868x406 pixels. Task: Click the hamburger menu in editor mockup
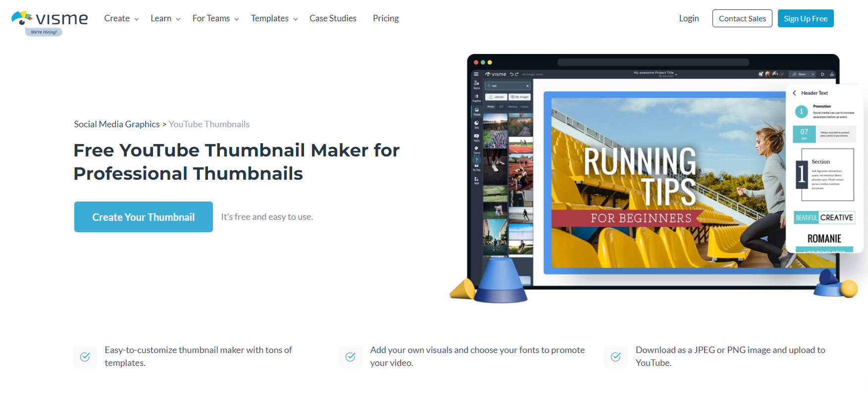476,74
